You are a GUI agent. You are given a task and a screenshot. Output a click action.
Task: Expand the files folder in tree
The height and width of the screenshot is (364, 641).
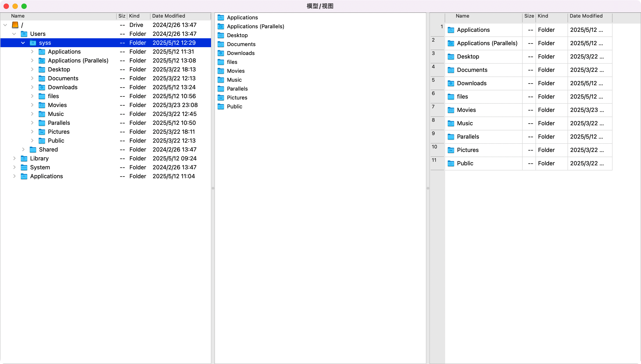coord(32,96)
